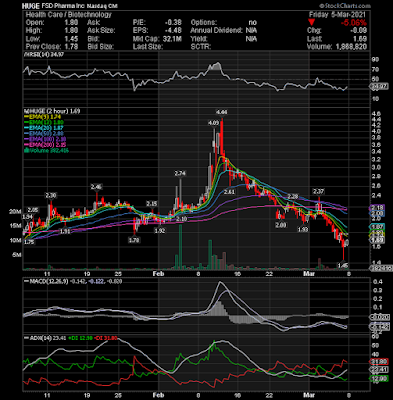
Task: Click the Open: label in quote header
Action: click(x=35, y=22)
